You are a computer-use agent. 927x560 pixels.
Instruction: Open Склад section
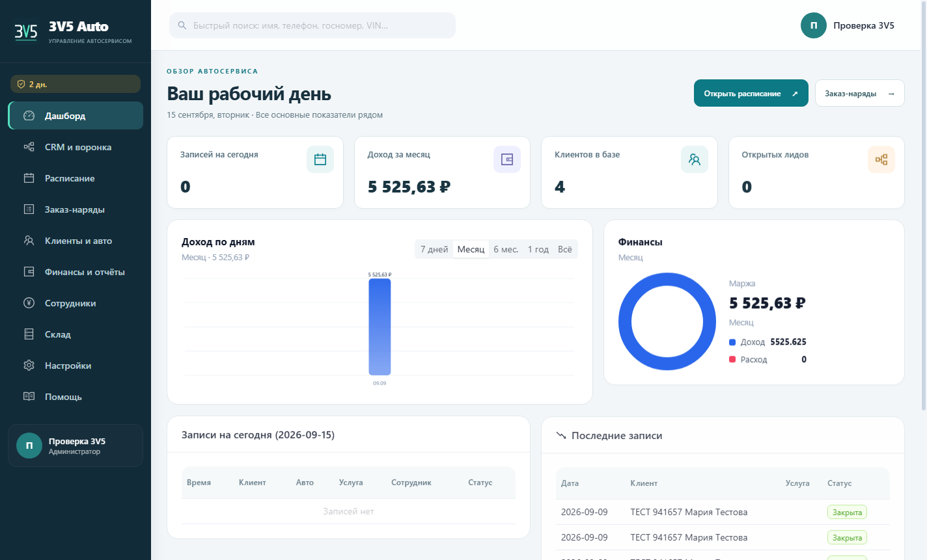(76, 334)
